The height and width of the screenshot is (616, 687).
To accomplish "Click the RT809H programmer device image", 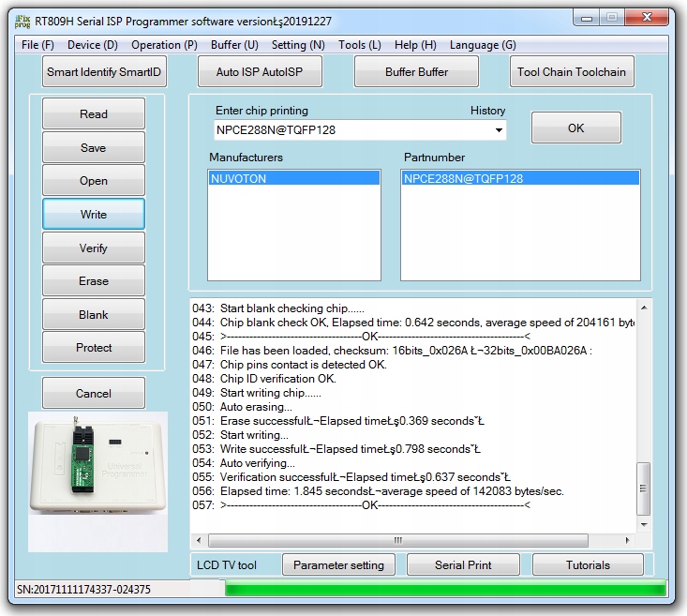I will 97,481.
